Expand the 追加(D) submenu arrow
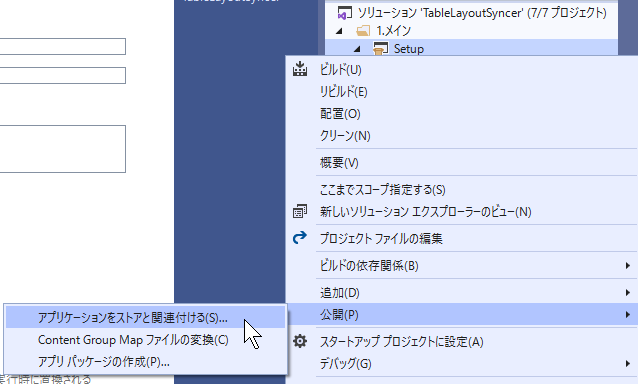Screen dimensions: 638x384 [x=627, y=292]
